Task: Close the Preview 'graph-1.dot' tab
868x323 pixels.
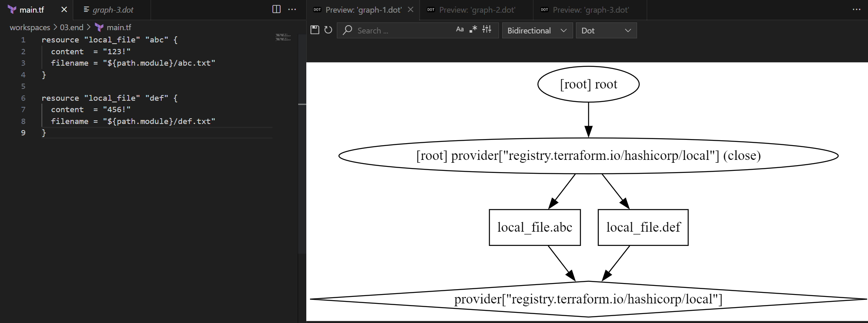Action: tap(411, 9)
